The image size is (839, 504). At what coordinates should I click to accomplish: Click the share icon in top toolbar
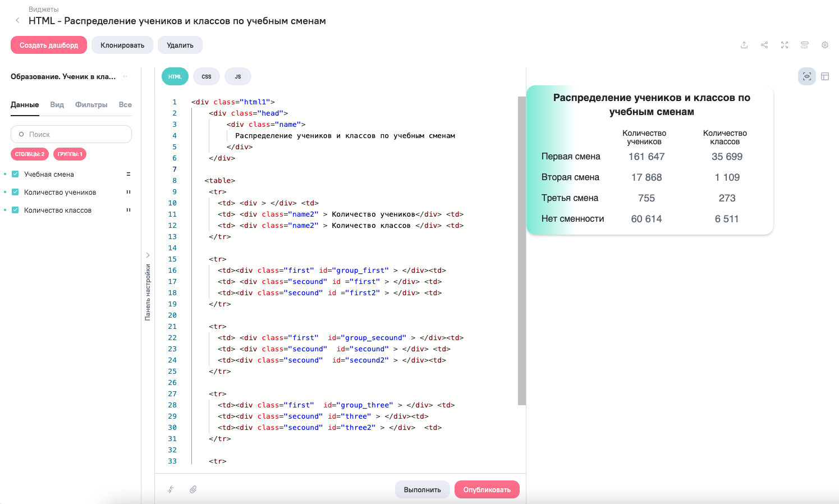click(x=764, y=45)
